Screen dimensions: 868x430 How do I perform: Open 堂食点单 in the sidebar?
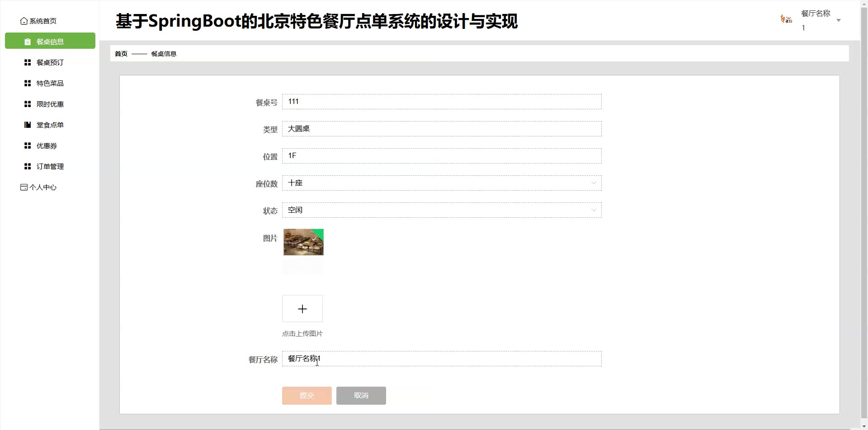coord(50,125)
